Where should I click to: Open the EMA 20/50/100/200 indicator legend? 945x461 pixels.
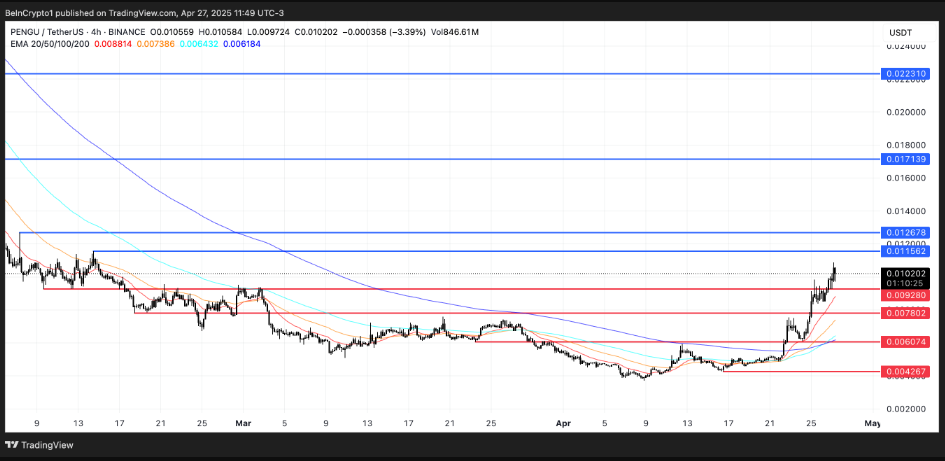[52, 45]
